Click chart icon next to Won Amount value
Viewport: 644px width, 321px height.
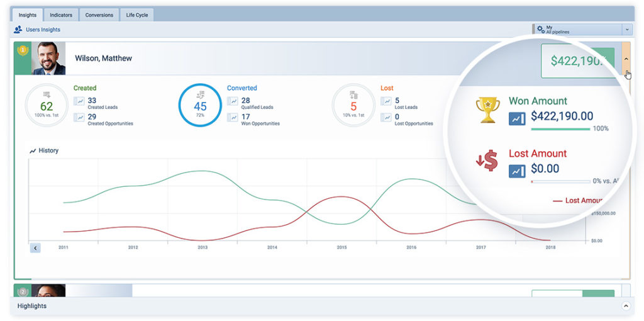point(517,117)
